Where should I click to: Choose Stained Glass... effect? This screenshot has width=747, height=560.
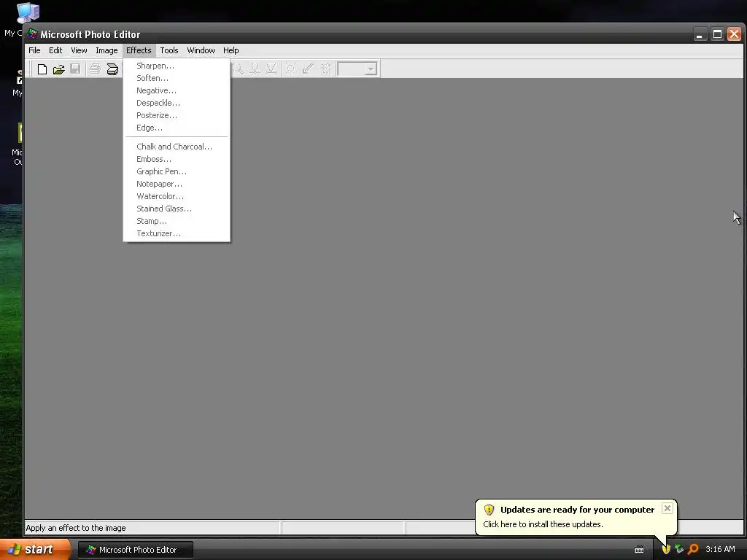pyautogui.click(x=177, y=209)
